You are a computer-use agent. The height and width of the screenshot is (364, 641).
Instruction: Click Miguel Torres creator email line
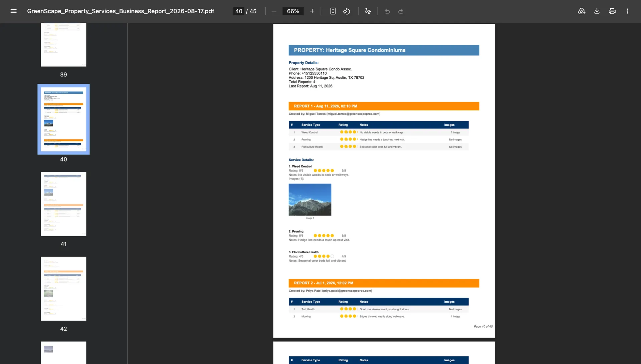[x=334, y=114]
